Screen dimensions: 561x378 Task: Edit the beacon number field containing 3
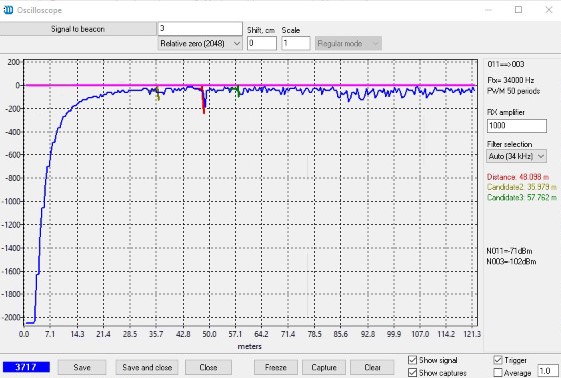click(200, 29)
